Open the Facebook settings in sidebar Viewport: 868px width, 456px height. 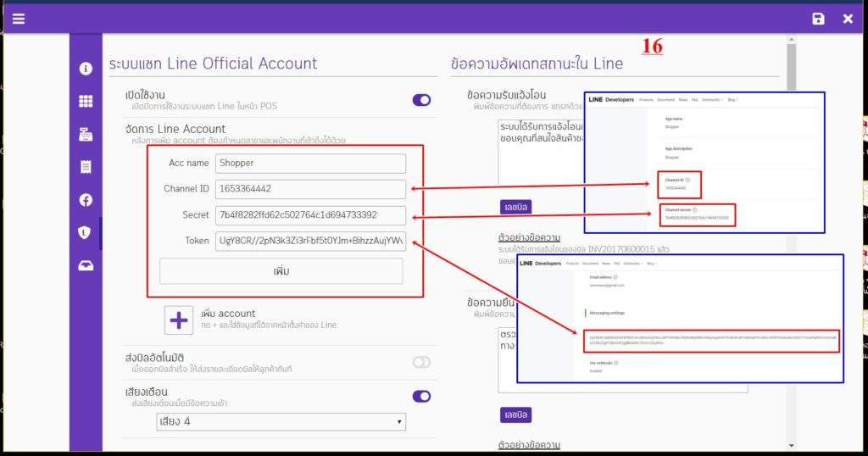(86, 200)
